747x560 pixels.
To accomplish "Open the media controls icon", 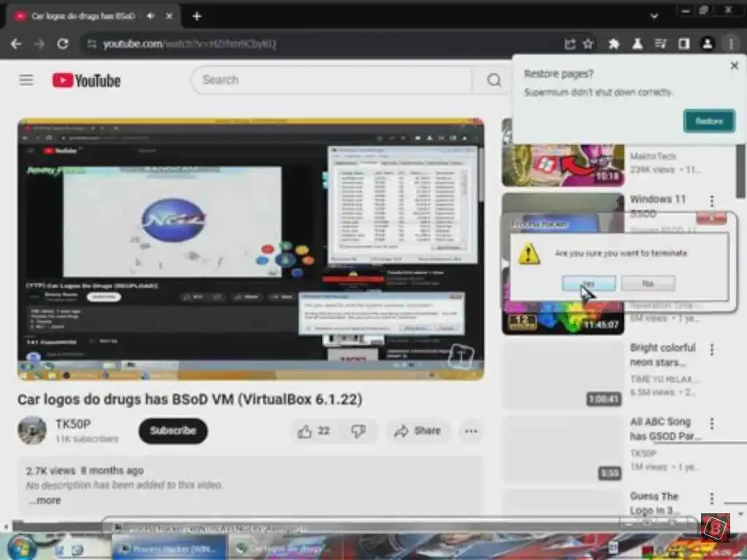I will [x=660, y=44].
